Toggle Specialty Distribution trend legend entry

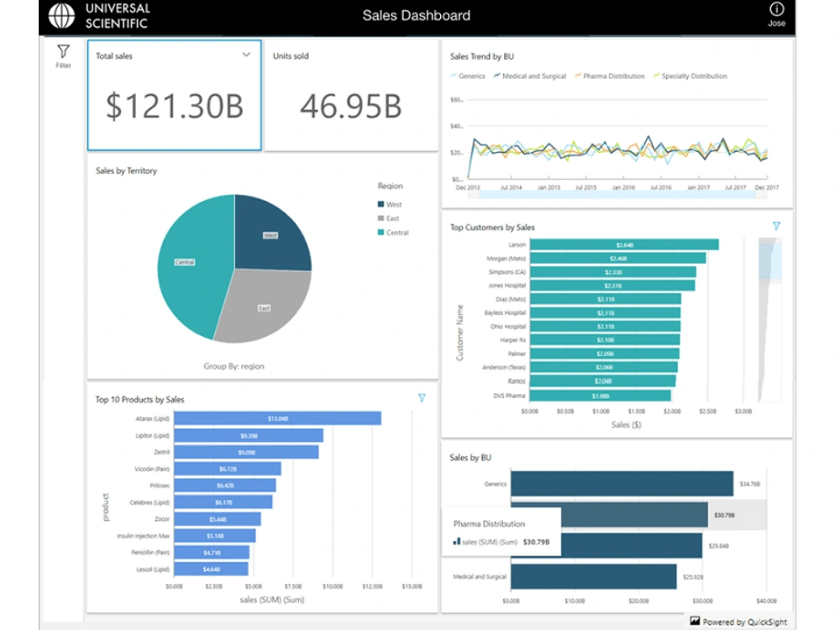tap(690, 76)
